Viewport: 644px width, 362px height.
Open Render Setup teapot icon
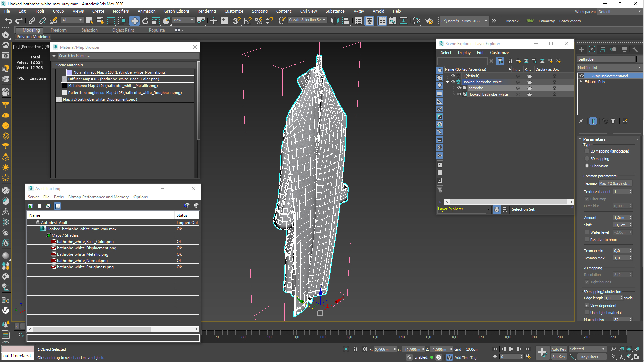click(429, 21)
